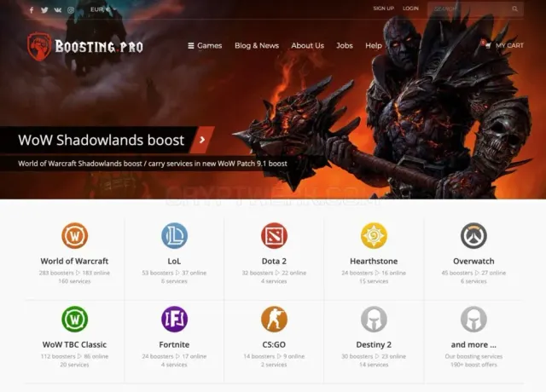The width and height of the screenshot is (546, 392).
Task: Click the Destiny 2 helmet icon
Action: 374,319
